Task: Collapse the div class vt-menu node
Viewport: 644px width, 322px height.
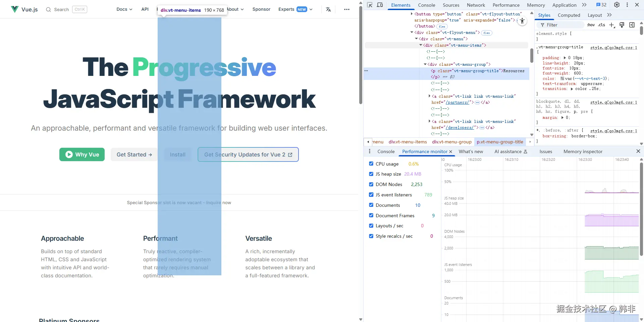Action: pyautogui.click(x=416, y=39)
